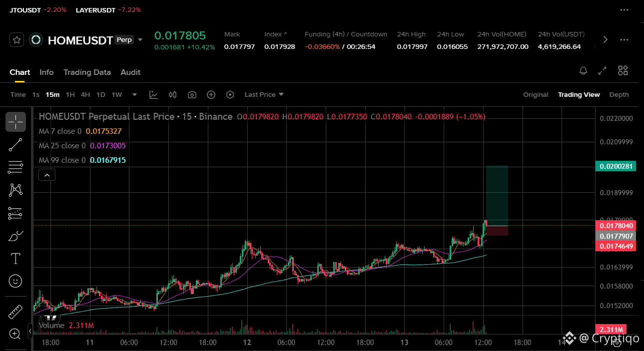
Task: Collapse the drawing toolbar side arrow
Action: click(30, 331)
